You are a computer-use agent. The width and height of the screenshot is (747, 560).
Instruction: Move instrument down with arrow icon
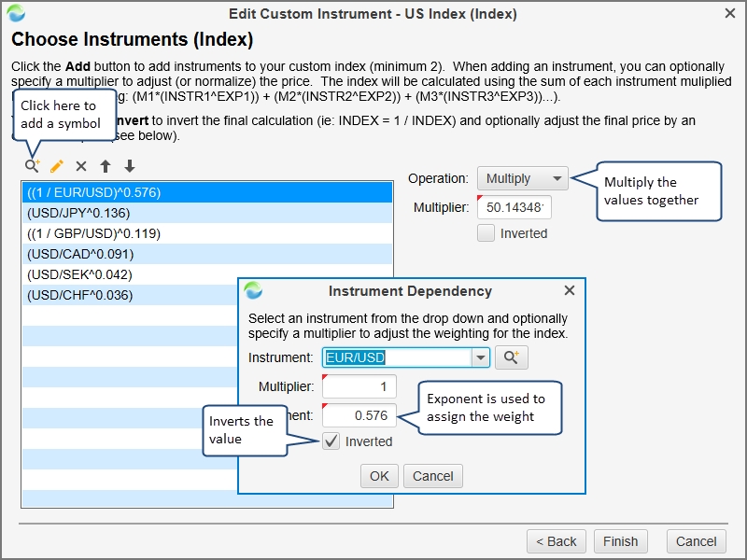point(129,166)
